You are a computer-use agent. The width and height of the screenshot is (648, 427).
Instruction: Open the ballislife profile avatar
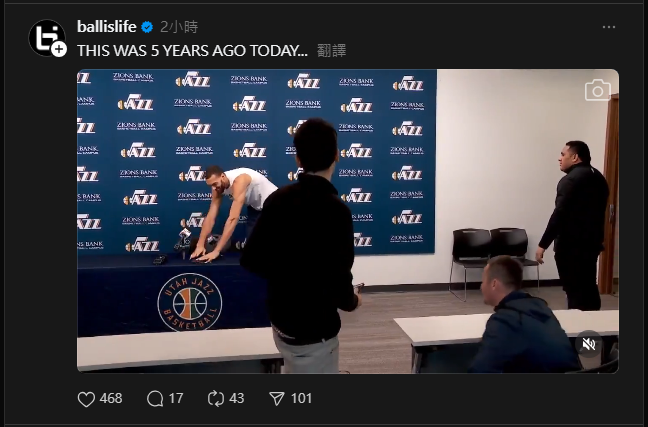tap(46, 37)
